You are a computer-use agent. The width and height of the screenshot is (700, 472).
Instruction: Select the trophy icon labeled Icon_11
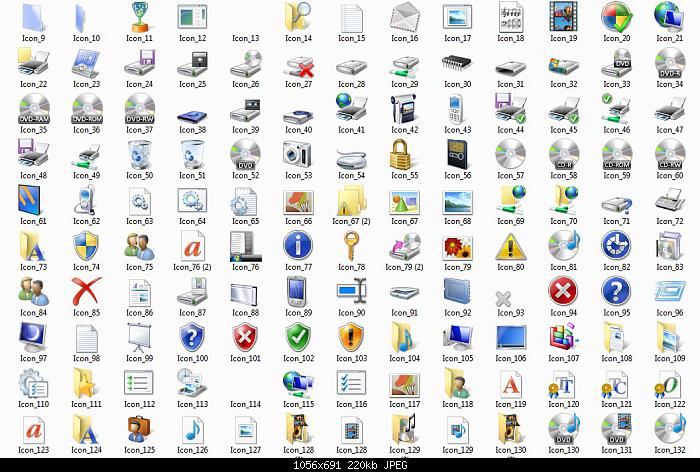coord(140,17)
